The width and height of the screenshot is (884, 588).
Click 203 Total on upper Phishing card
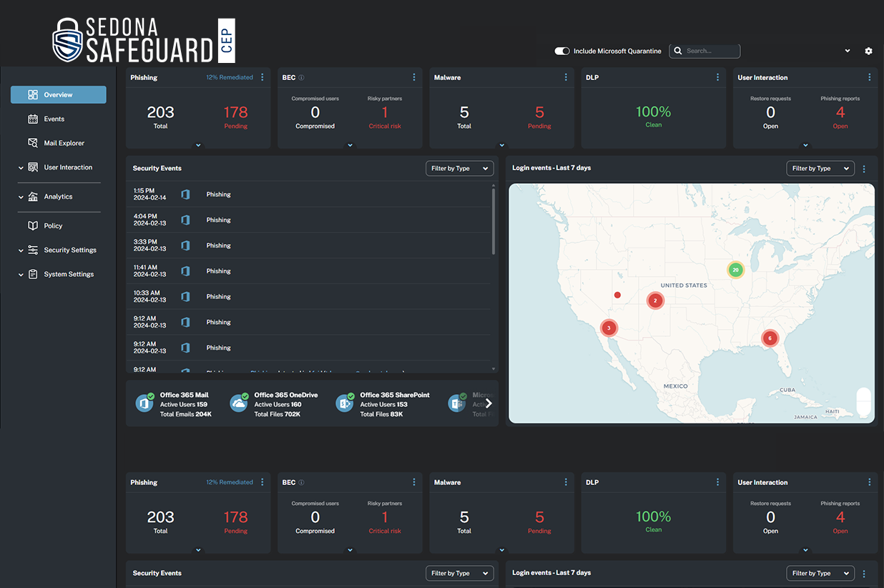(160, 117)
